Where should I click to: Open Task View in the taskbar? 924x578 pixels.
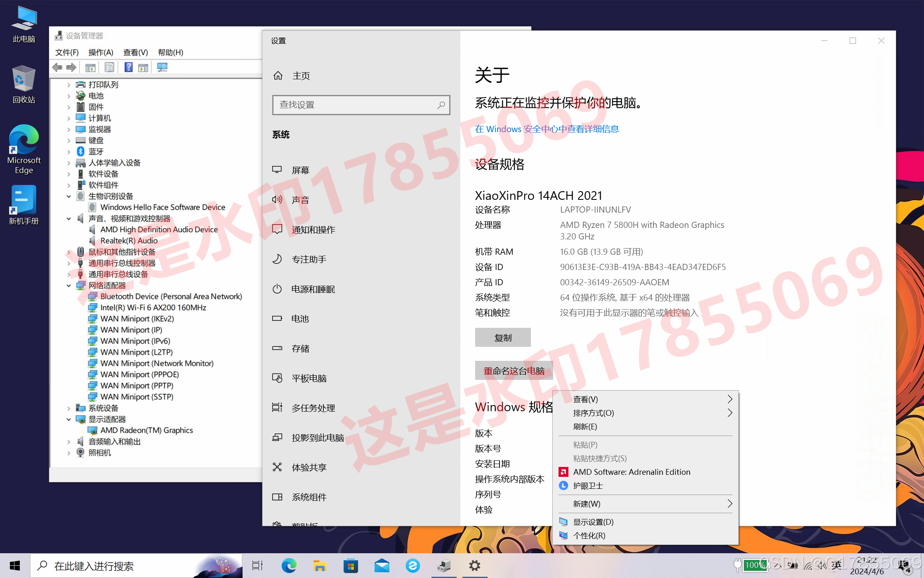coord(257,566)
